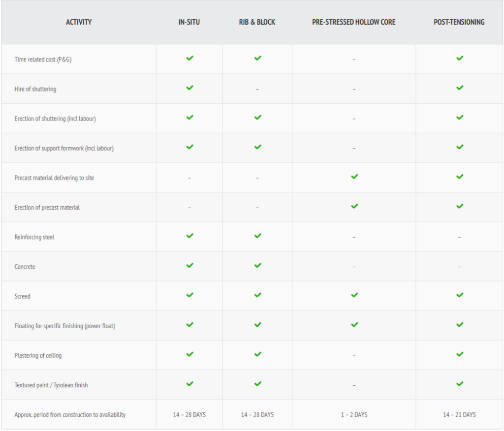504x431 pixels.
Task: Click the Post-Tensioning checkmark for Plastering of ceiling
Action: (x=459, y=354)
